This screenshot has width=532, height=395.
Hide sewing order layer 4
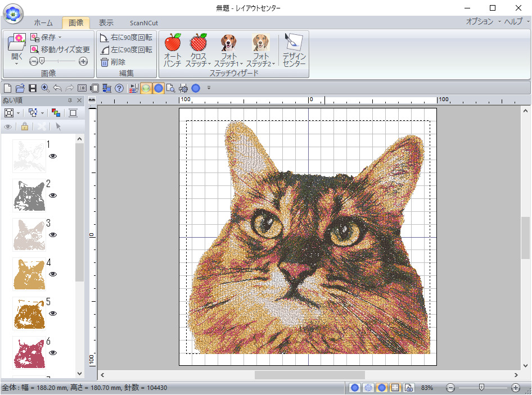point(53,274)
